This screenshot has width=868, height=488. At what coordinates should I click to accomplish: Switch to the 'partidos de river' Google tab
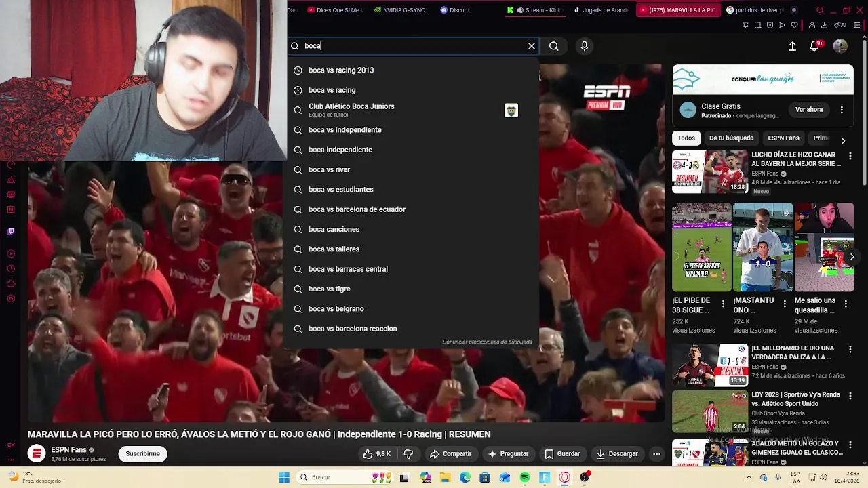[x=754, y=10]
